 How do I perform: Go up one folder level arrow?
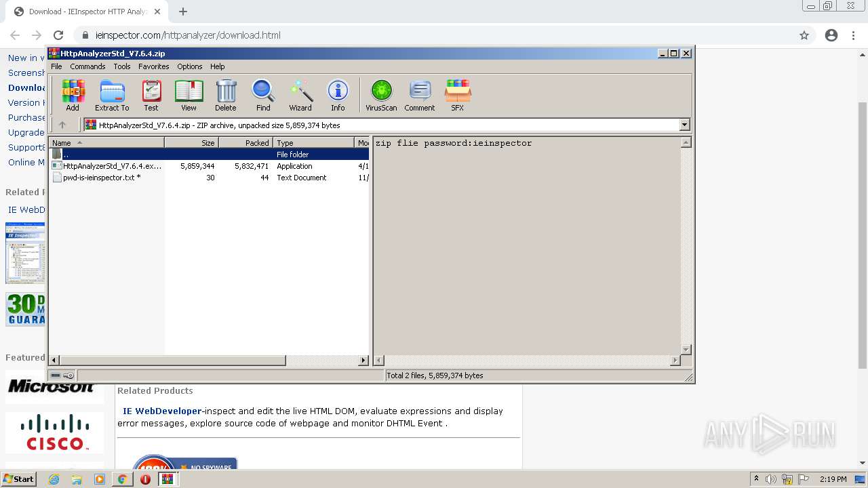[62, 125]
